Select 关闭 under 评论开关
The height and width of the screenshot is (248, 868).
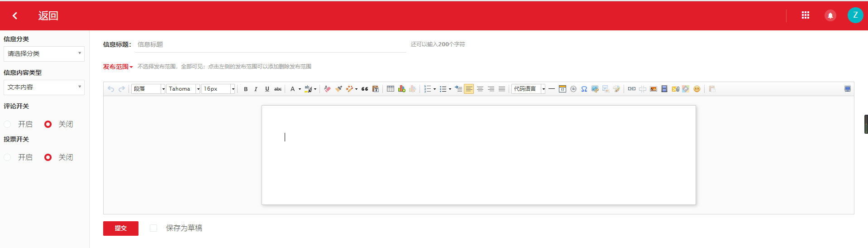point(48,124)
